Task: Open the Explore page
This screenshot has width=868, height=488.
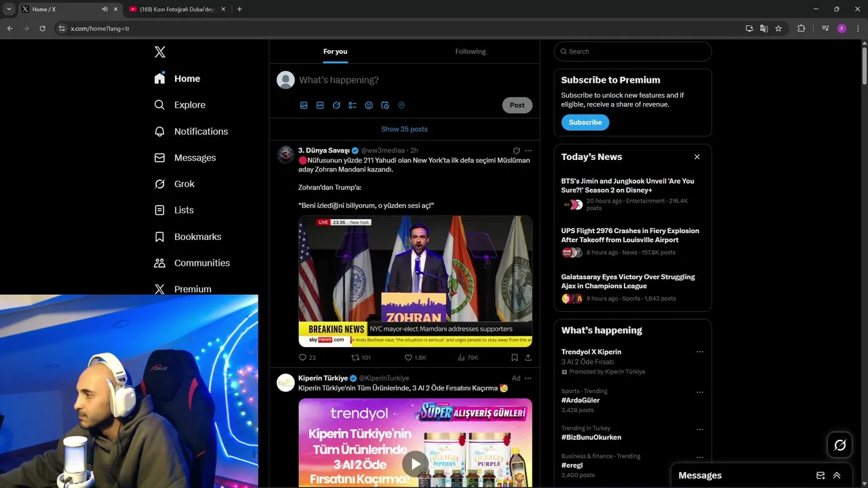Action: (180, 105)
